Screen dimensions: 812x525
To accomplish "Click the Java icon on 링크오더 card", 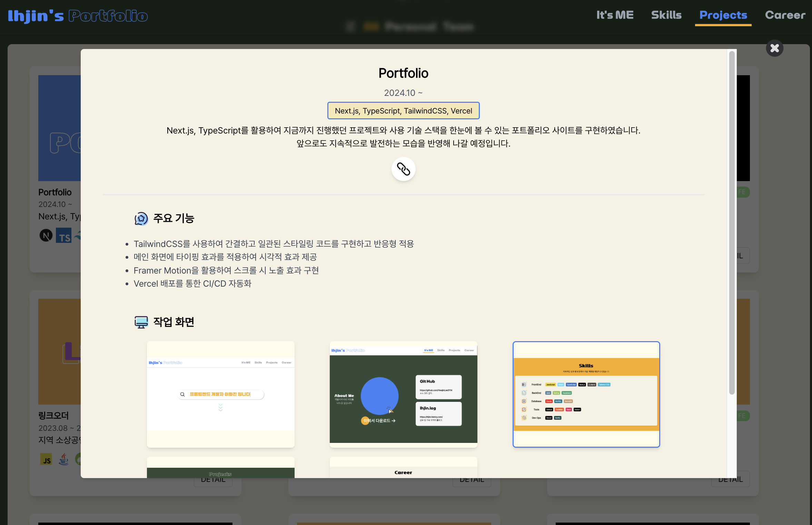I will [63, 459].
